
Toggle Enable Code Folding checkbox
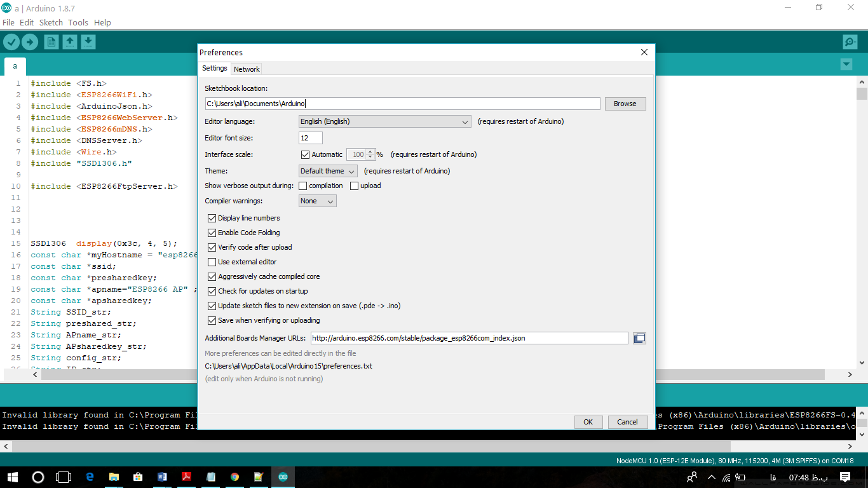(x=212, y=233)
